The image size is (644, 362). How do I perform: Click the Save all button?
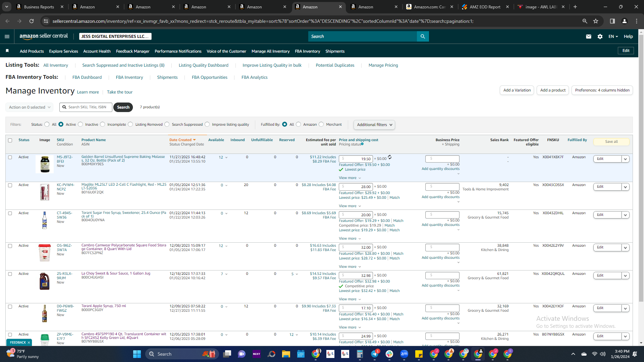point(611,142)
